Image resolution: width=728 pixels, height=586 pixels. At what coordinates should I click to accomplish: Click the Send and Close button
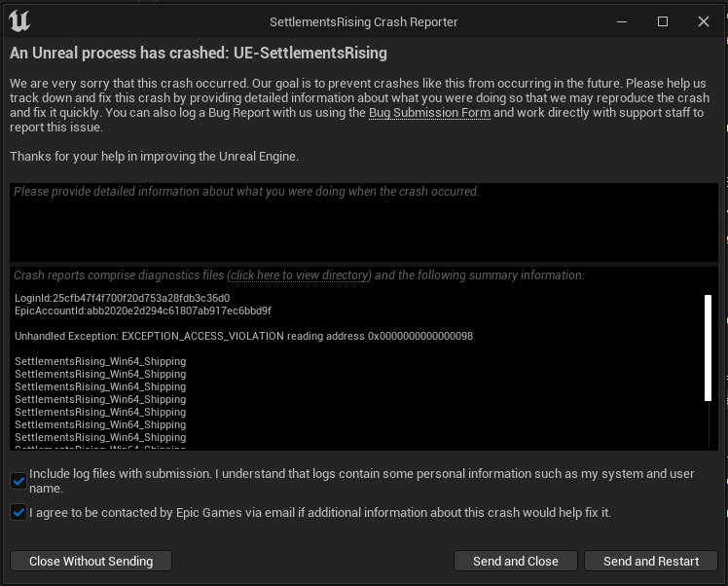(516, 561)
